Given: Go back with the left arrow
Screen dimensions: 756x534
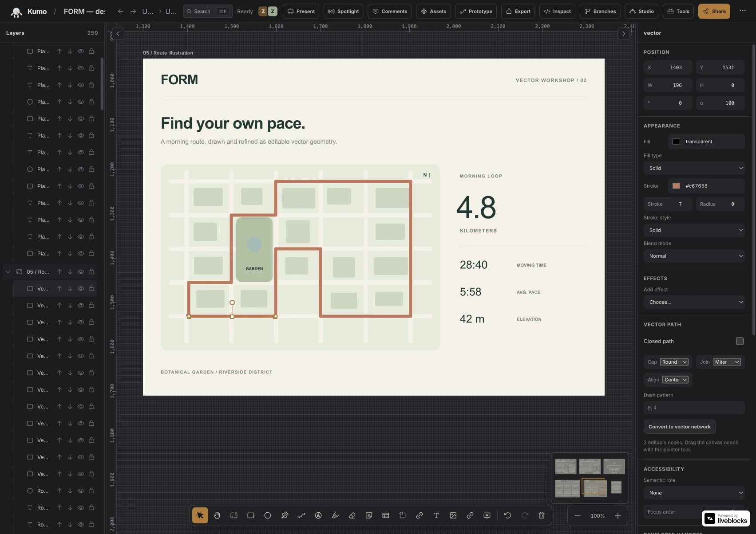Looking at the screenshot, I should [121, 11].
